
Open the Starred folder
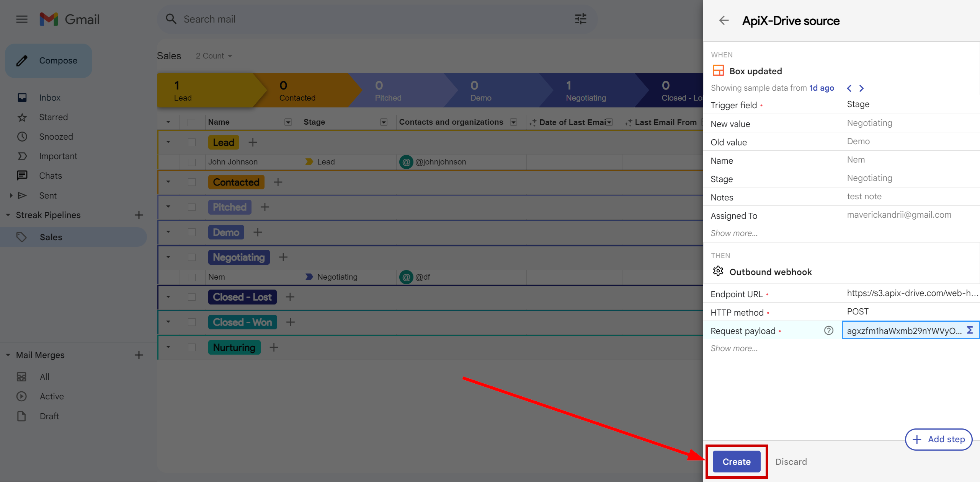(53, 117)
